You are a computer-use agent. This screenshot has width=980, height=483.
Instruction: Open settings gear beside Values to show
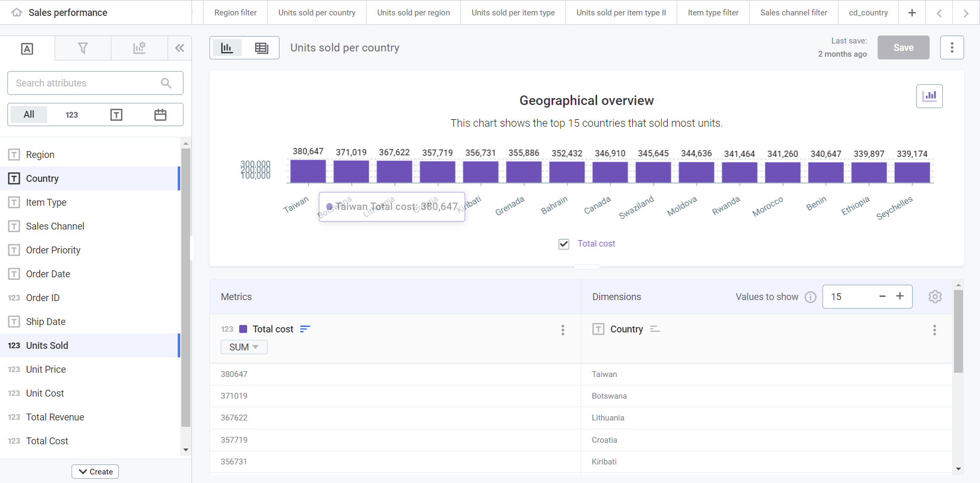[x=935, y=296]
